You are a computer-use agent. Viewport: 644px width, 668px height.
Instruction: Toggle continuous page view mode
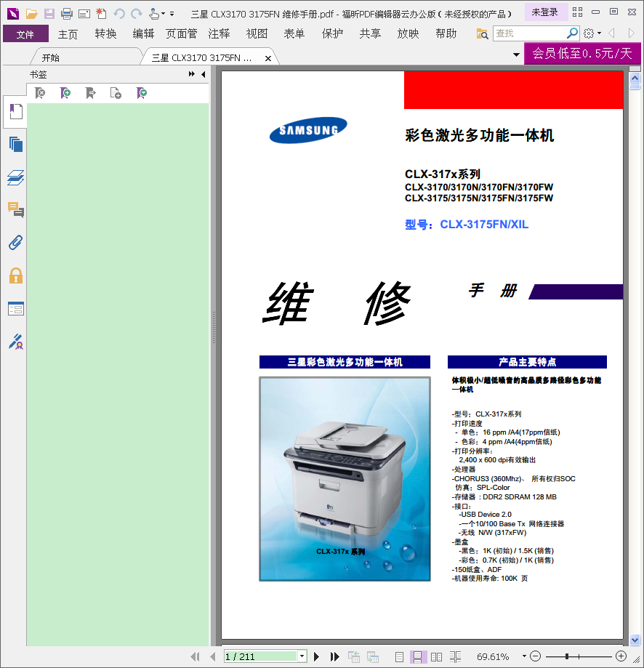(418, 657)
